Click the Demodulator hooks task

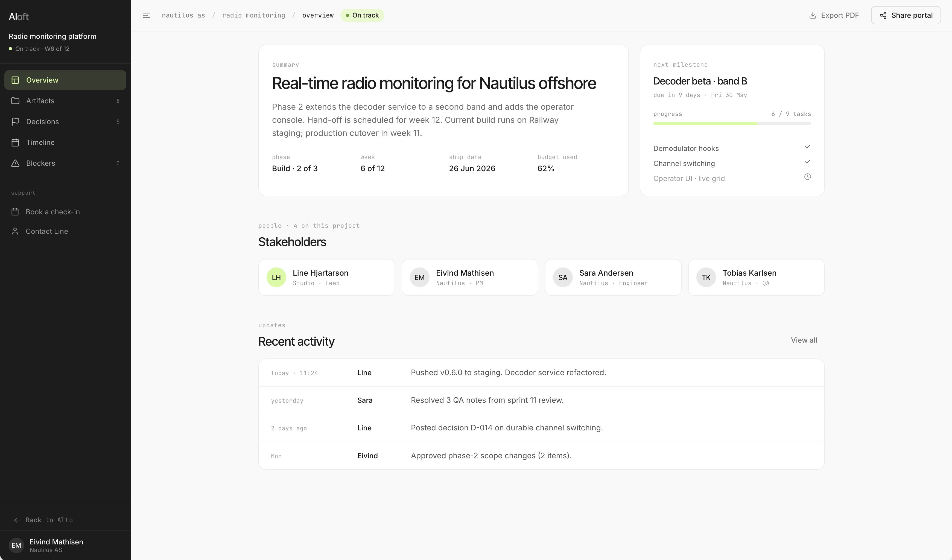(x=732, y=148)
